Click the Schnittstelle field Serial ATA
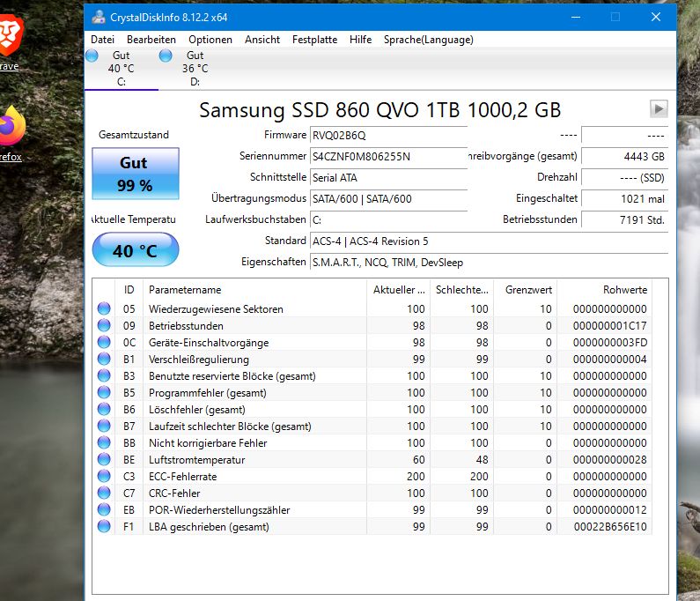Screen dimensions: 700x601 pos(388,178)
